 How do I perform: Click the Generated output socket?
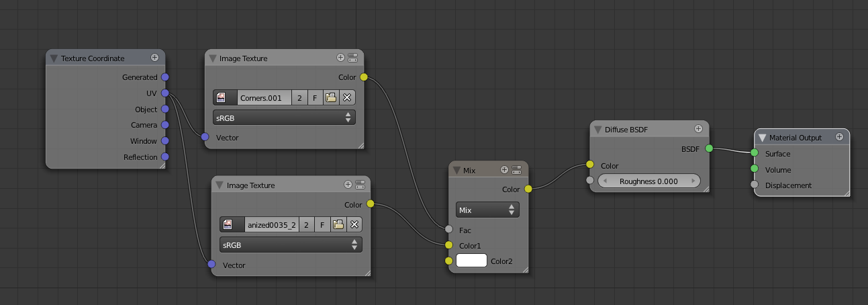coord(165,77)
